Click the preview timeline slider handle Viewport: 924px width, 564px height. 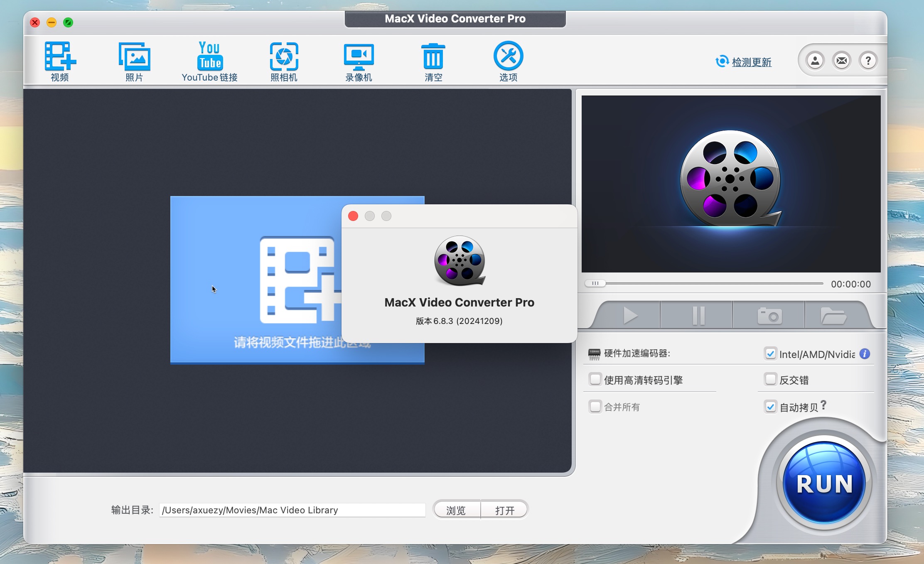tap(595, 283)
